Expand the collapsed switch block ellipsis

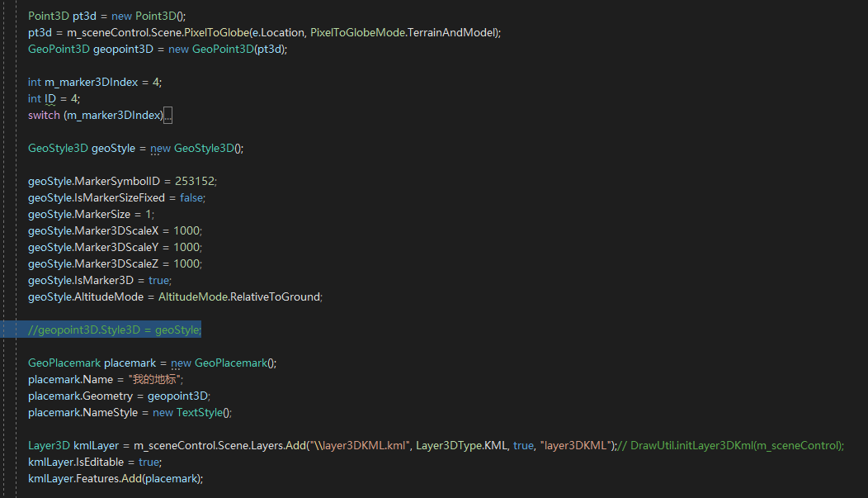(x=168, y=116)
